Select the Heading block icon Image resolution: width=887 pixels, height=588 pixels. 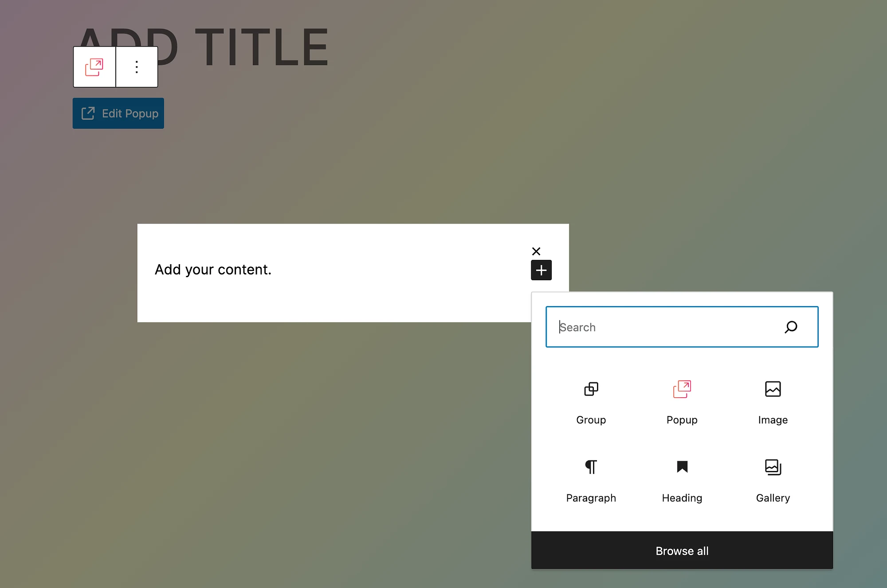[x=681, y=467]
